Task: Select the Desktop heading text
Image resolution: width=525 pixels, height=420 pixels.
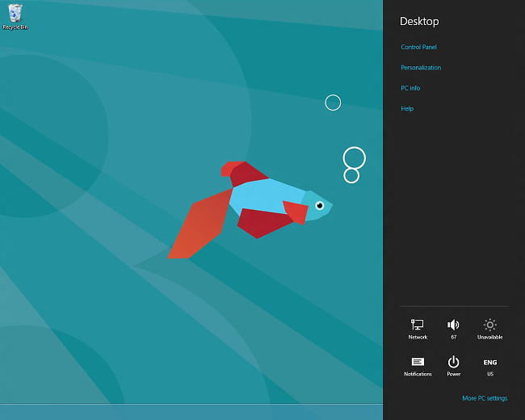Action: 419,22
